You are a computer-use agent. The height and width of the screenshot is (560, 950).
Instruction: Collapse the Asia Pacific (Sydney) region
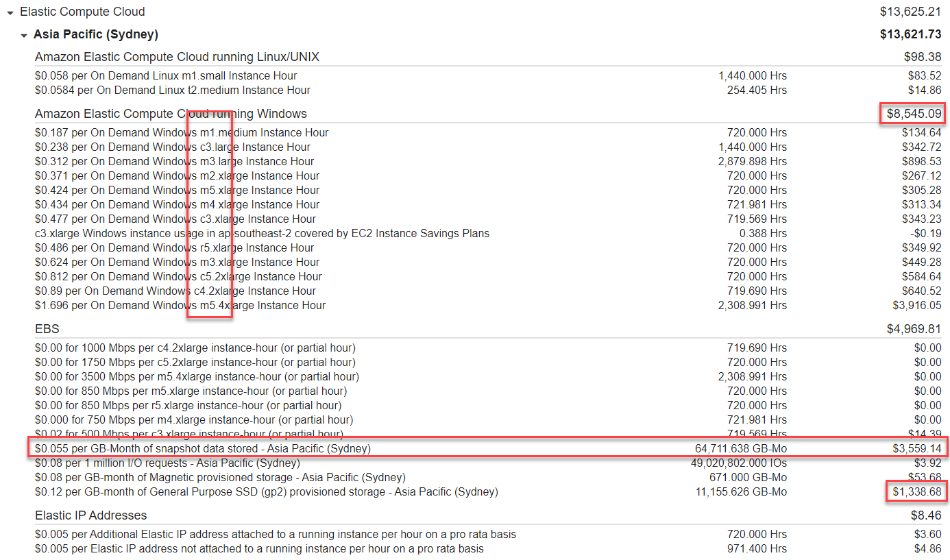(x=24, y=36)
